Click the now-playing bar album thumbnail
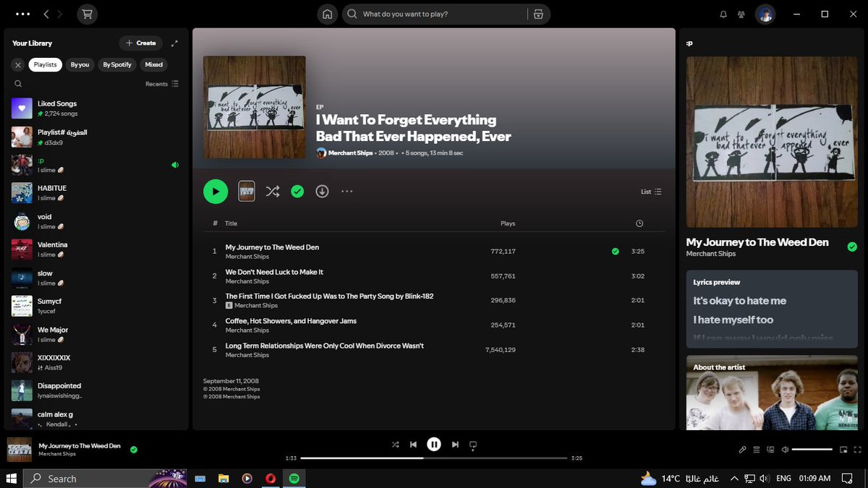This screenshot has width=868, height=488. (20, 450)
